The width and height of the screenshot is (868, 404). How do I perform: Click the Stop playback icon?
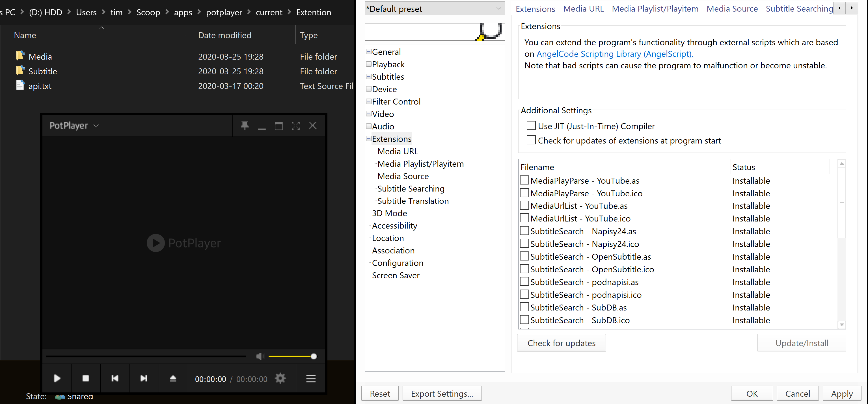point(86,378)
